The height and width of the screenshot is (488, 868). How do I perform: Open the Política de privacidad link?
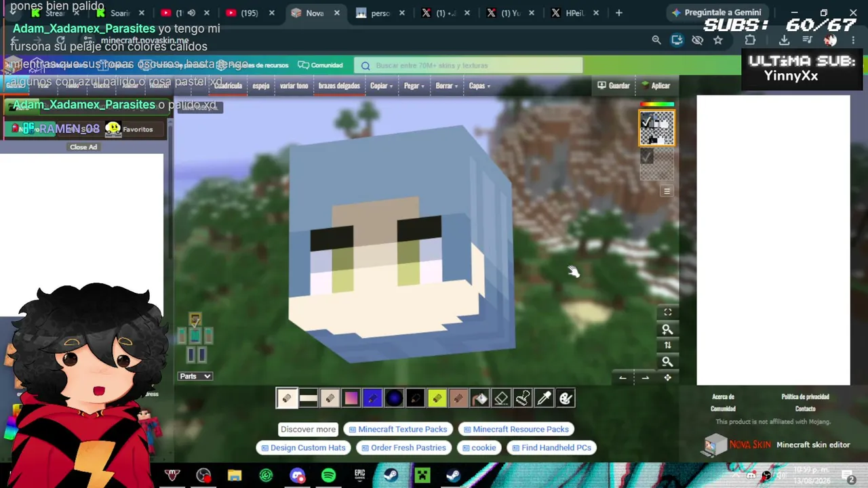[805, 396]
